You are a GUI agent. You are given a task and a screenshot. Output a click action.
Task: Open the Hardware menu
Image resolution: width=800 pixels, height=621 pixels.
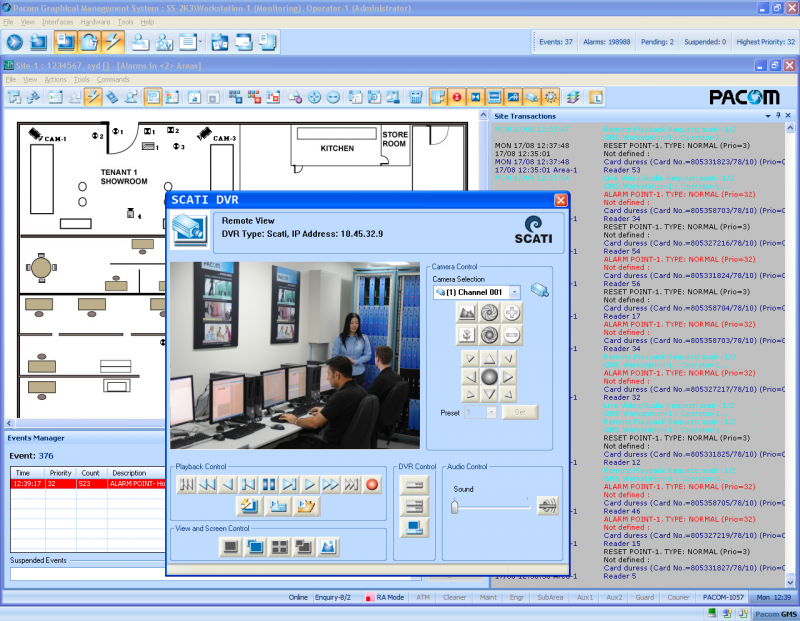(95, 22)
